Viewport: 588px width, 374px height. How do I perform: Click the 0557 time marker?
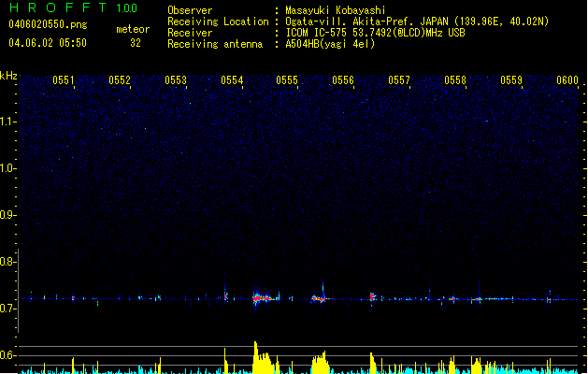coord(399,80)
